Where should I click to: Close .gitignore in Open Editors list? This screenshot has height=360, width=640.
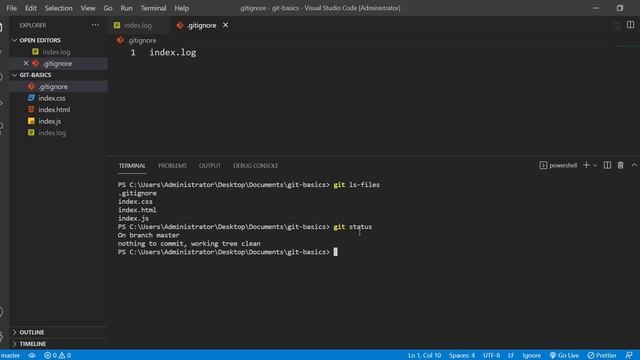26,63
